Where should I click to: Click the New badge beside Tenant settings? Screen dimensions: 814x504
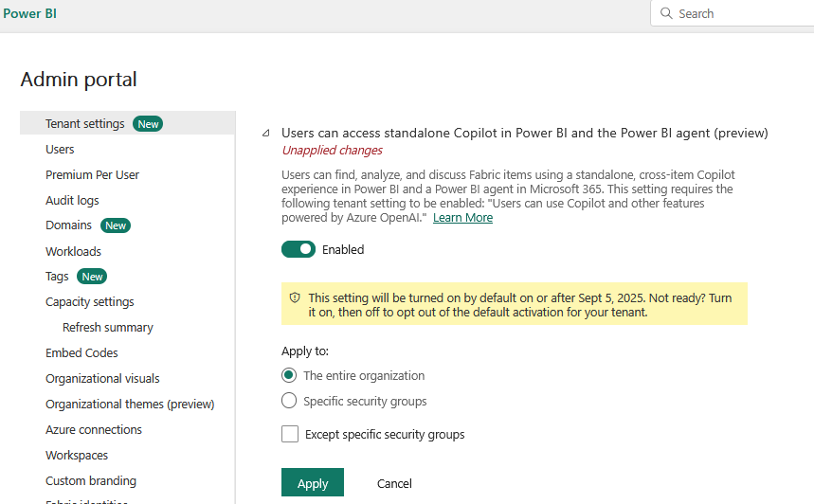click(148, 124)
